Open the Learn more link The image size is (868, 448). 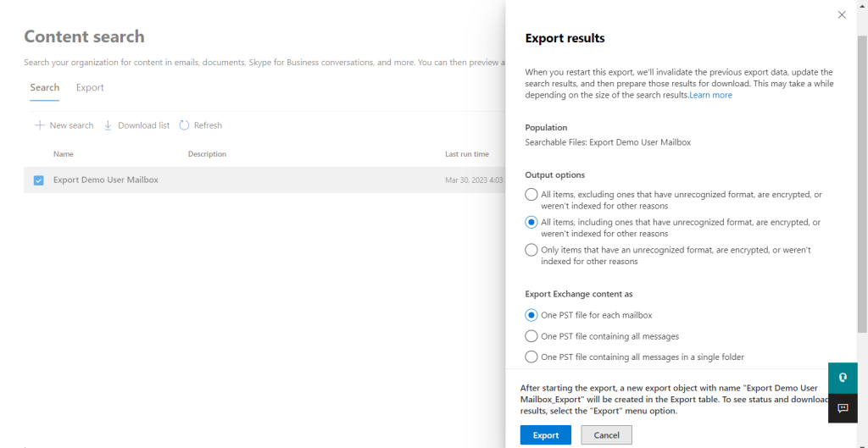click(x=711, y=95)
